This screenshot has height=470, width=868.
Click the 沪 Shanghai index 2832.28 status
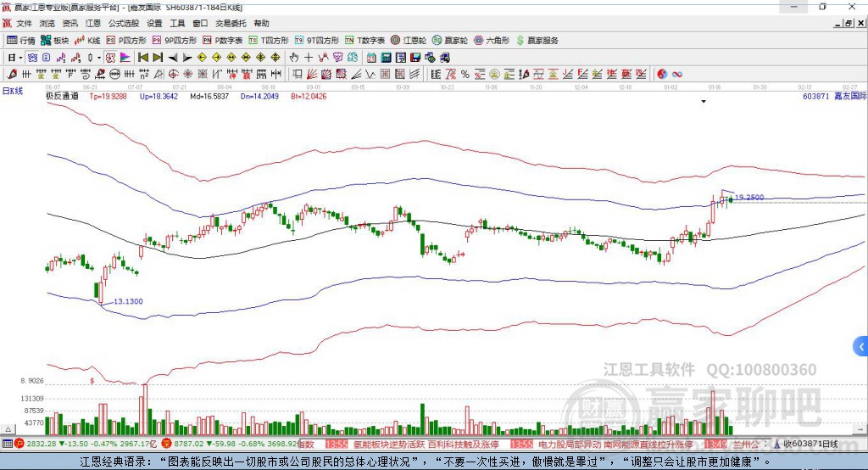pyautogui.click(x=86, y=444)
